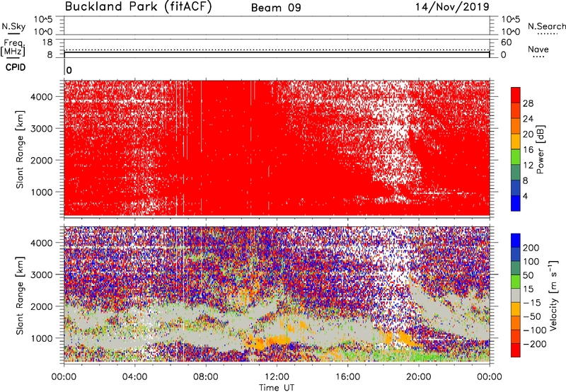This screenshot has height=392, width=566.
Task: Click the 'Velocity [m s-1]' colorbar label
Action: coord(553,295)
